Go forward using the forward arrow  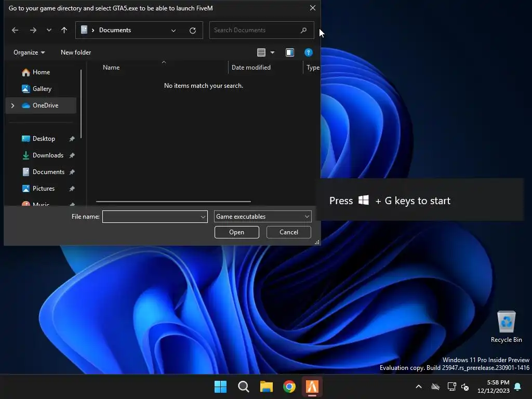pos(33,30)
